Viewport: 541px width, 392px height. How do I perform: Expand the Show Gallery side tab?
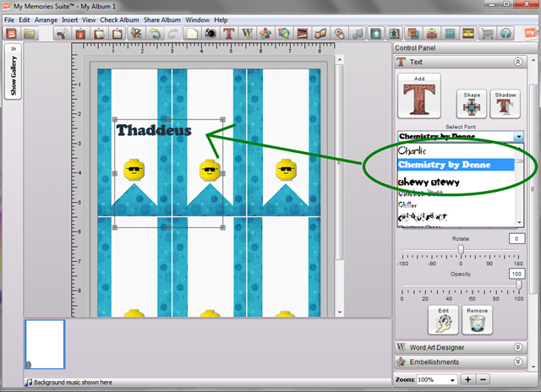click(14, 72)
